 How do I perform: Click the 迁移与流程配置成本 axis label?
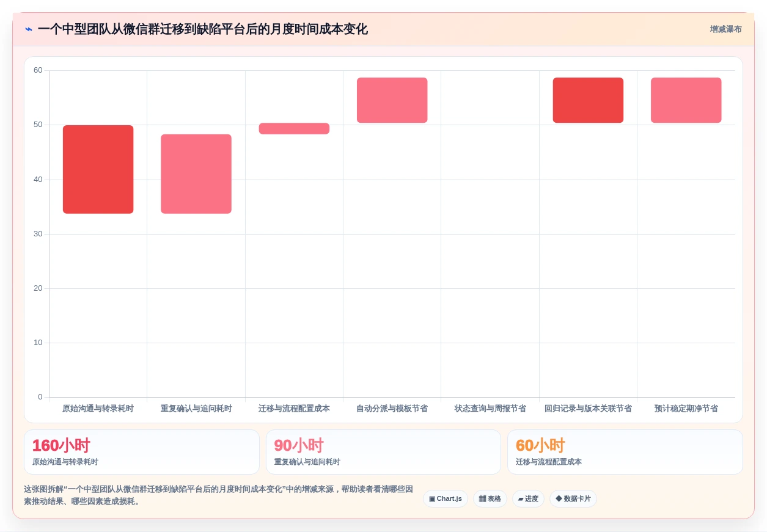click(294, 409)
